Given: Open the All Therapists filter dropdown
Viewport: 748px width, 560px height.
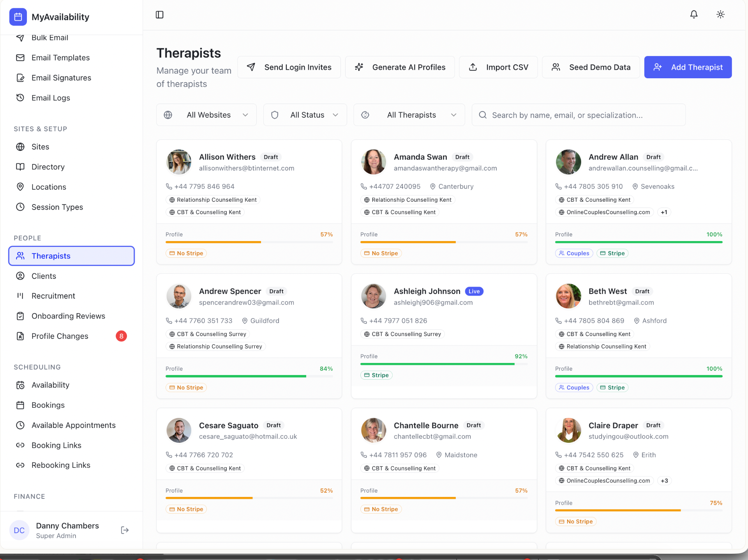Looking at the screenshot, I should click(x=409, y=115).
